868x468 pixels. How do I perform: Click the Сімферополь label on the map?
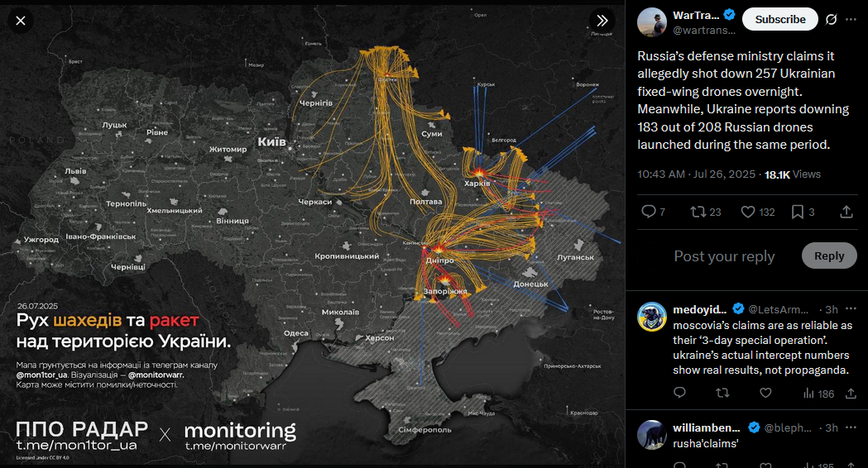coord(424,430)
